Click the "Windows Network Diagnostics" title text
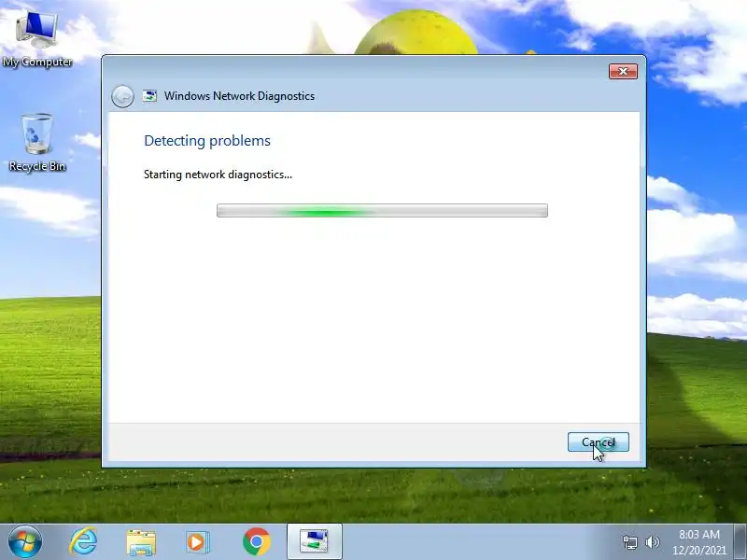The height and width of the screenshot is (560, 747). [x=239, y=96]
